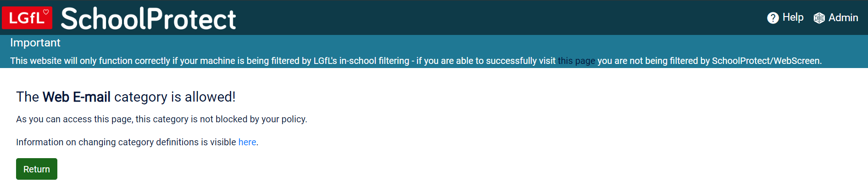868x194 pixels.
Task: Open the Help menu label
Action: coord(793,17)
